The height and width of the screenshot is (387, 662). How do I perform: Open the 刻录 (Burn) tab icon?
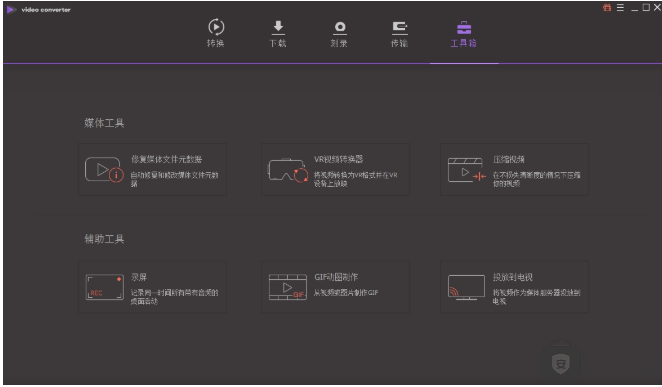coord(339,28)
